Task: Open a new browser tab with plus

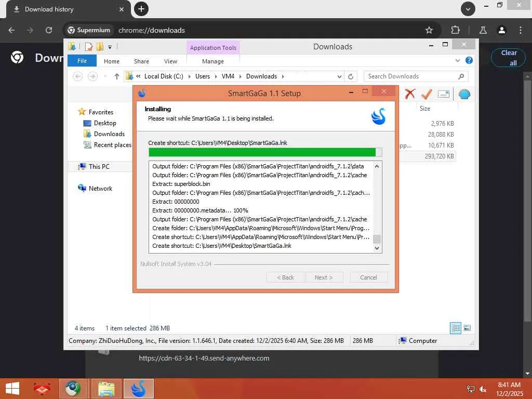Action: point(141,9)
